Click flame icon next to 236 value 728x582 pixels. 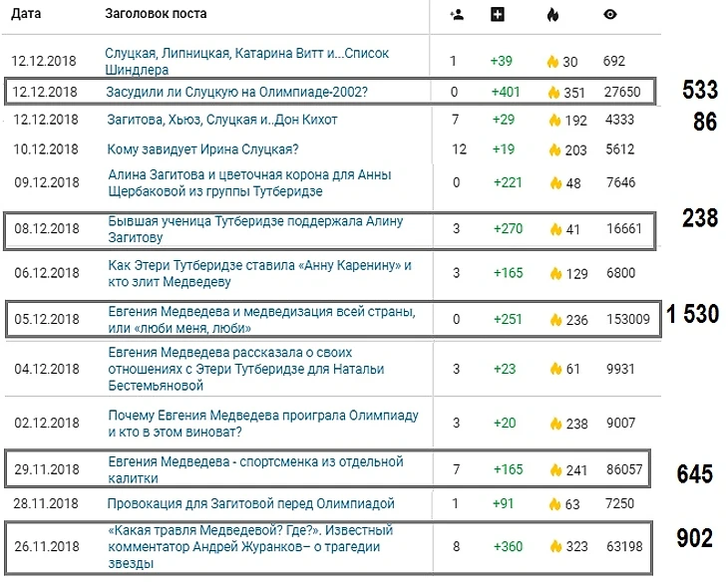click(554, 320)
